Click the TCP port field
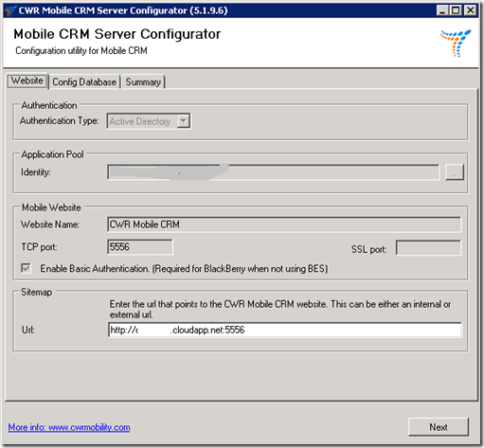Screen dimensions: 484x448 (140, 247)
